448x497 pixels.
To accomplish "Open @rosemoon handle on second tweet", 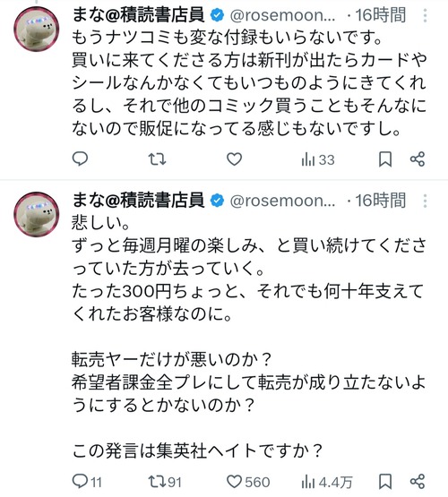I will [282, 201].
